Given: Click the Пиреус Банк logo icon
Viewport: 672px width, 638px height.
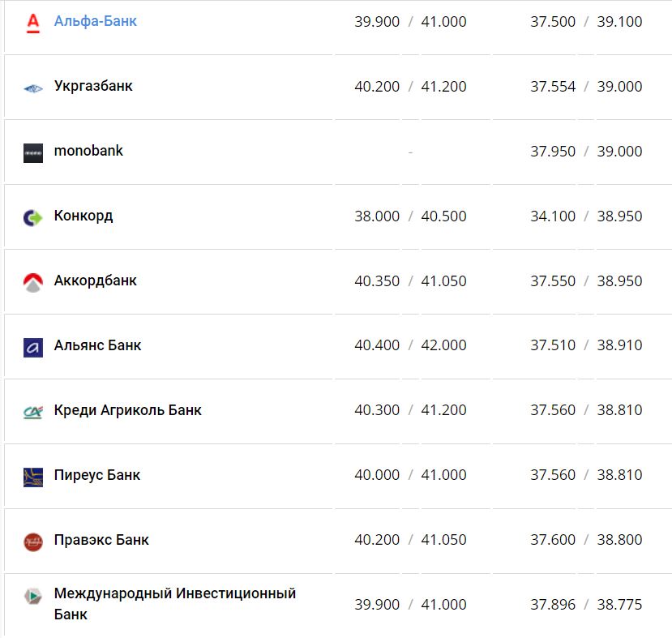Looking at the screenshot, I should (x=33, y=477).
